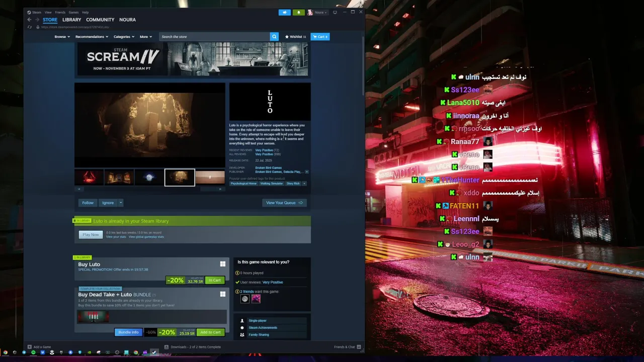Screen dimensions: 644x362
Task: Click the Steam icon in the taskbar
Action: (x=154, y=352)
